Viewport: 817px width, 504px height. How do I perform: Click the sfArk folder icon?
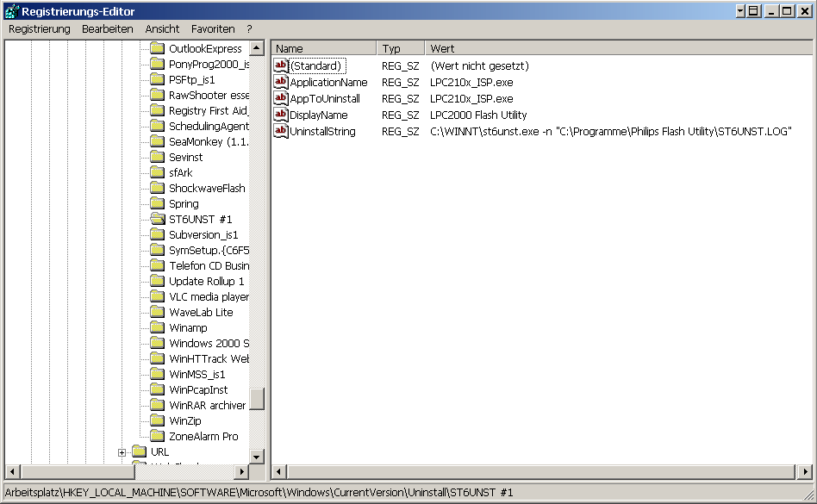click(x=158, y=172)
